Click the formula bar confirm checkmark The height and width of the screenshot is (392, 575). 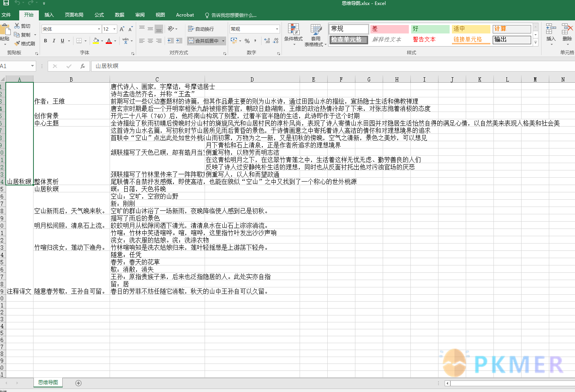point(69,66)
